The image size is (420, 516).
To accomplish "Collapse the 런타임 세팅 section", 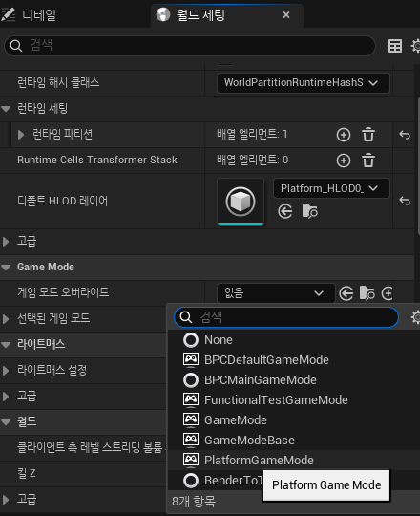I will click(6, 109).
